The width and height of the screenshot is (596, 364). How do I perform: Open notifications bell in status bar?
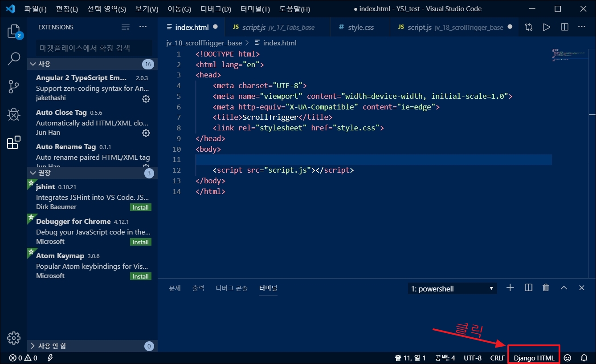click(584, 358)
